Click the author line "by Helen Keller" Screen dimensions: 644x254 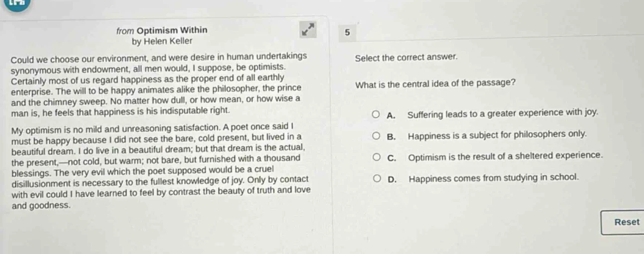[x=162, y=41]
